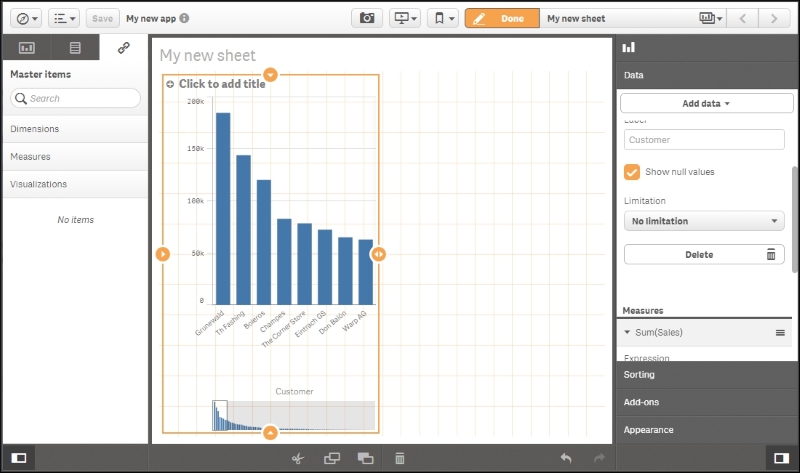This screenshot has width=800, height=473.
Task: Open the Charts assets tab icon
Action: (x=26, y=47)
